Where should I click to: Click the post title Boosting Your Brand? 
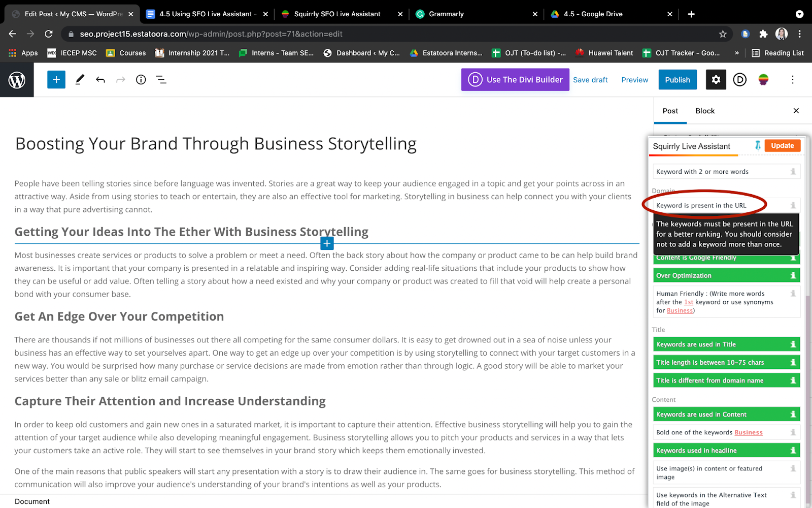tap(216, 144)
